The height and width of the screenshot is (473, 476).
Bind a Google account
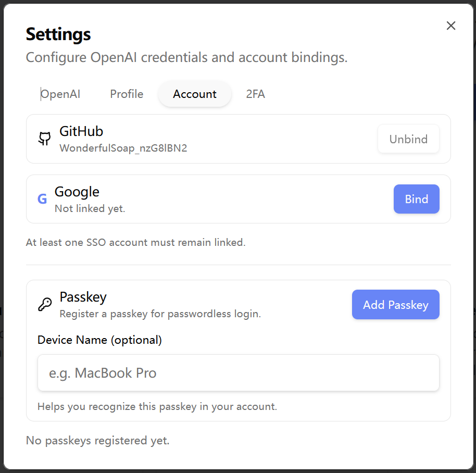tap(416, 199)
